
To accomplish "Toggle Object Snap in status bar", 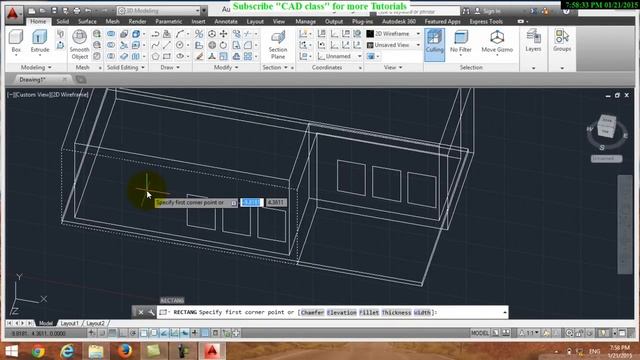I will (x=143, y=333).
